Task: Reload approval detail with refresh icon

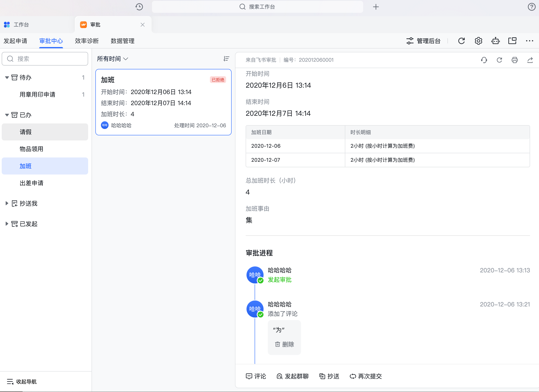Action: pos(499,60)
